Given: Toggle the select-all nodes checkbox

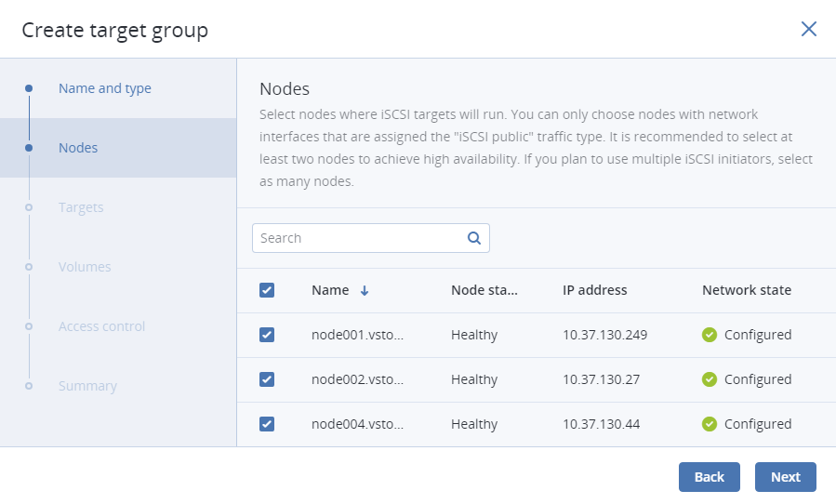Looking at the screenshot, I should pos(267,290).
